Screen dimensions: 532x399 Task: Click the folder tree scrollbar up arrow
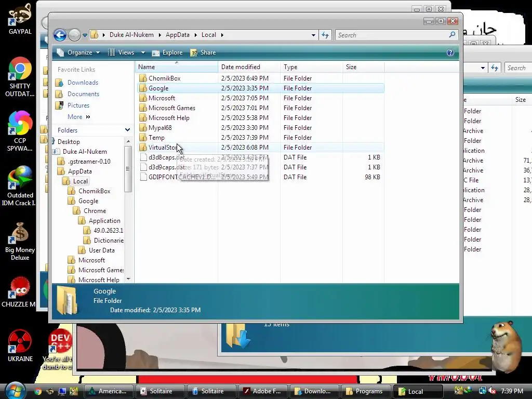click(128, 141)
